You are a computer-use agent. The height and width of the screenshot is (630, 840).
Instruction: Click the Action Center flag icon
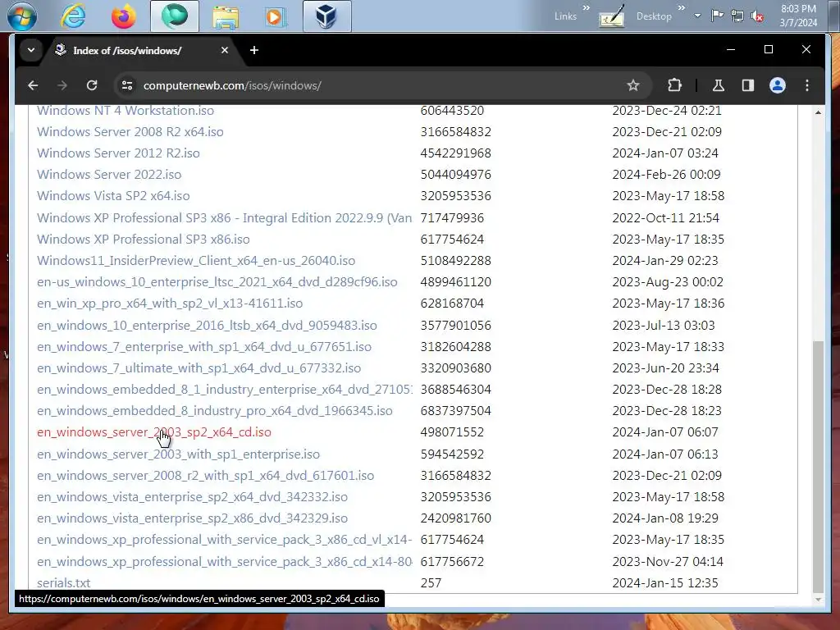(x=717, y=16)
